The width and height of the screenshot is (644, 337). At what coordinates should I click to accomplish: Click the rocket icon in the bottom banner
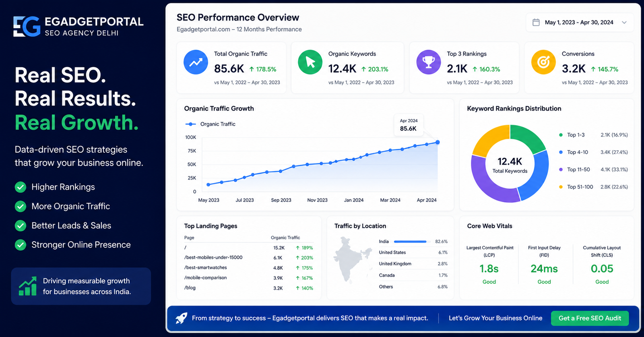(x=182, y=318)
